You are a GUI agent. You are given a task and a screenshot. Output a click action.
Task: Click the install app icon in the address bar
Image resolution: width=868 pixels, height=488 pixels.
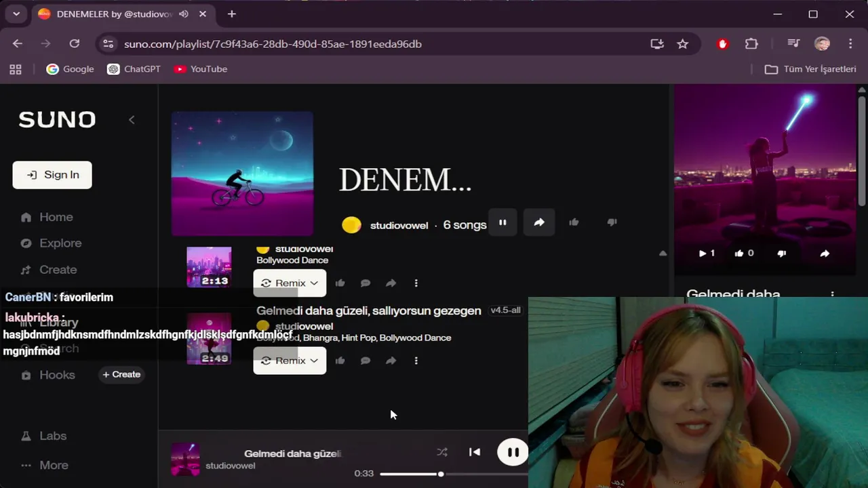point(656,44)
